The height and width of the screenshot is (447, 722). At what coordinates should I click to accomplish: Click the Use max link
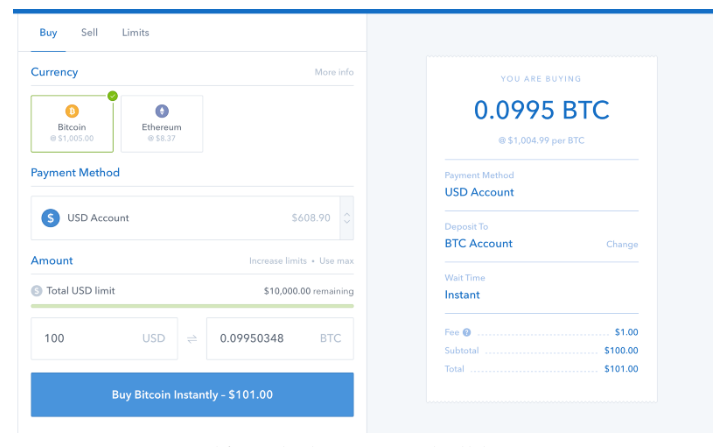[336, 261]
